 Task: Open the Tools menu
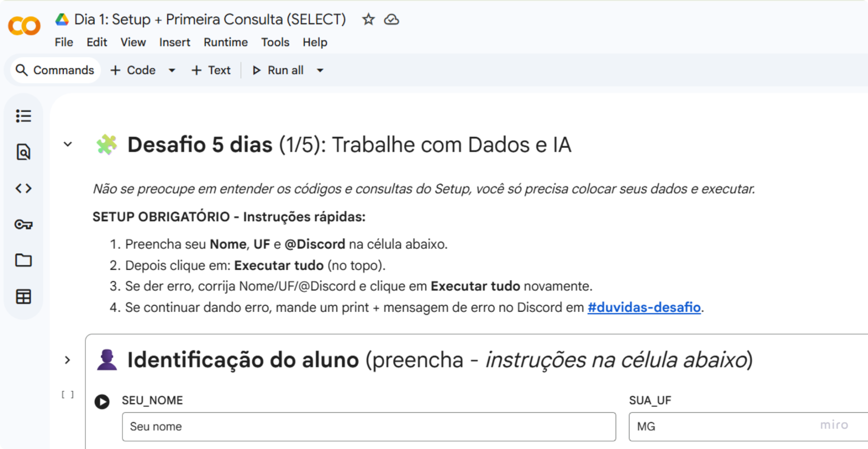(x=275, y=43)
